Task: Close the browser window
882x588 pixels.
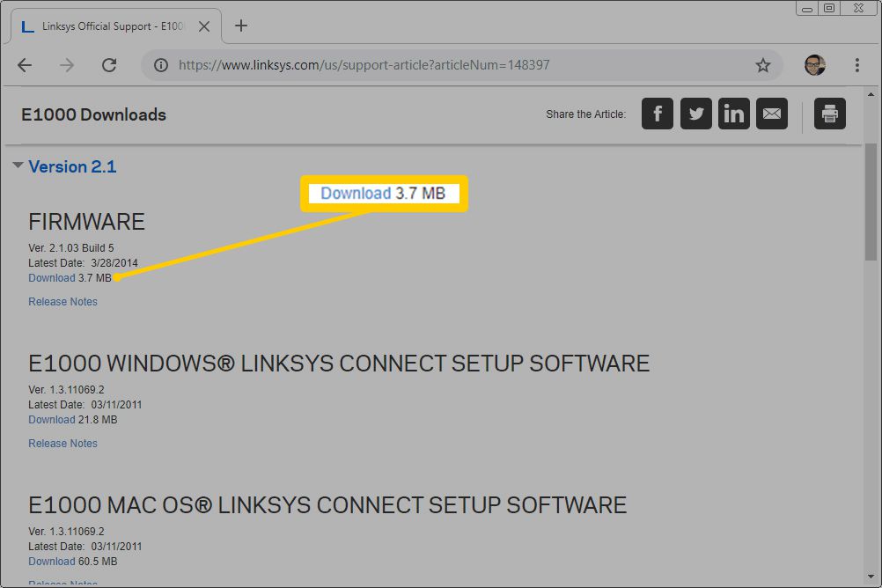Action: click(x=858, y=8)
